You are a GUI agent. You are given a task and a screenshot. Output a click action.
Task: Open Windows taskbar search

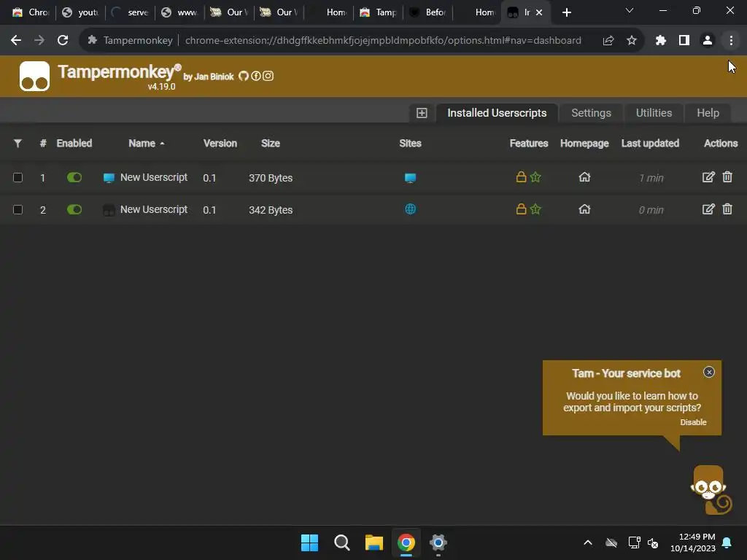341,542
